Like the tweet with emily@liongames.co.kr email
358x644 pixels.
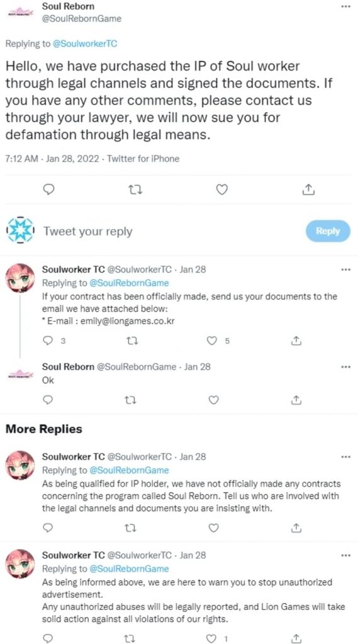click(211, 340)
